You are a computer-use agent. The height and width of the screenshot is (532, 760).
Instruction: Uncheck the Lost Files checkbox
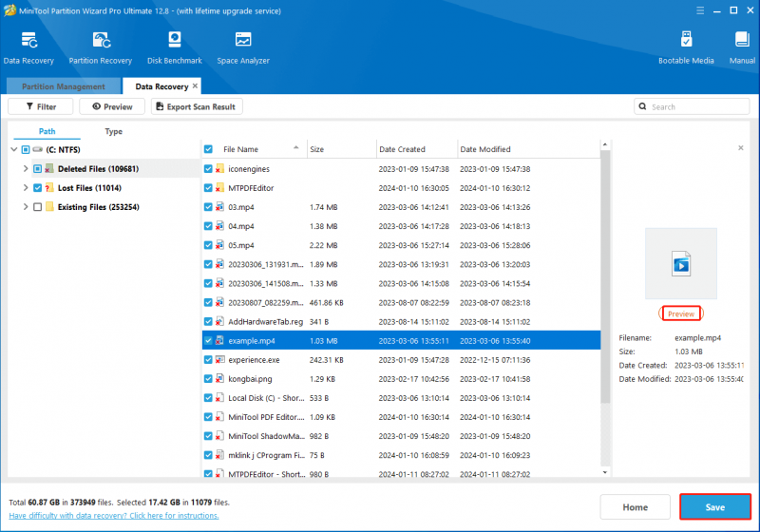(37, 188)
